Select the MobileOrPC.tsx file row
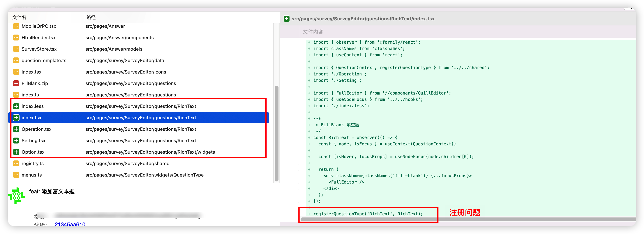644x234 pixels. coord(139,26)
